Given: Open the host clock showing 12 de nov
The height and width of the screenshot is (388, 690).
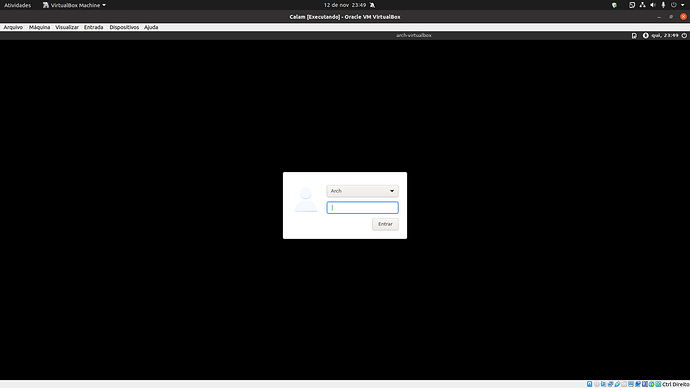Looking at the screenshot, I should pos(345,5).
